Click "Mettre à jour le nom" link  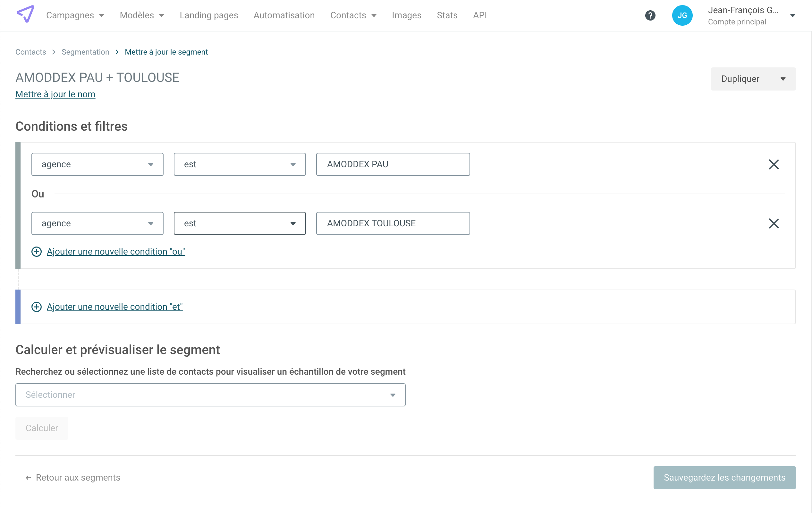tap(55, 94)
